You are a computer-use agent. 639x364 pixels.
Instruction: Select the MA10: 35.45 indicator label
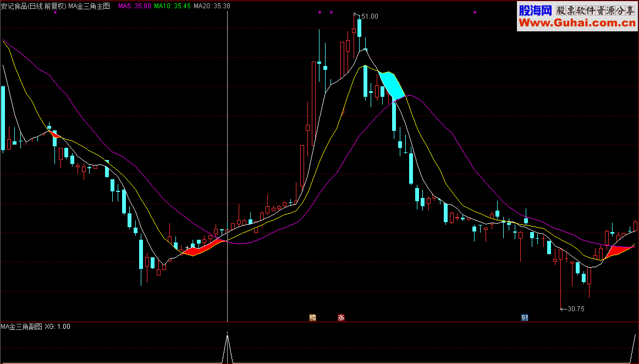coord(172,6)
